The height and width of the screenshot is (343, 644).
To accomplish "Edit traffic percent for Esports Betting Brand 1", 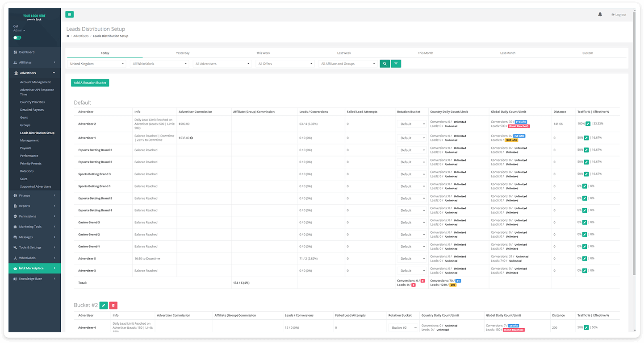I will click(x=585, y=210).
